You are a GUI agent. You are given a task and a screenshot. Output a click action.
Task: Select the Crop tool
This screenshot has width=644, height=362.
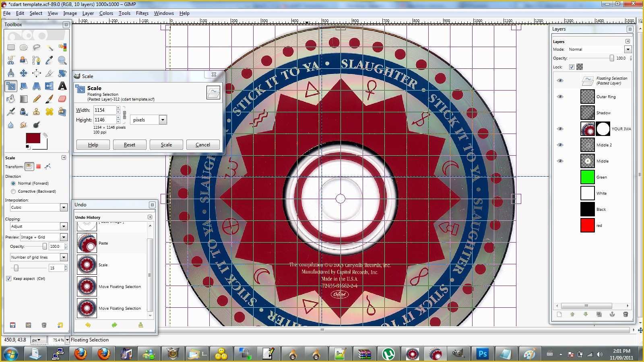click(50, 73)
